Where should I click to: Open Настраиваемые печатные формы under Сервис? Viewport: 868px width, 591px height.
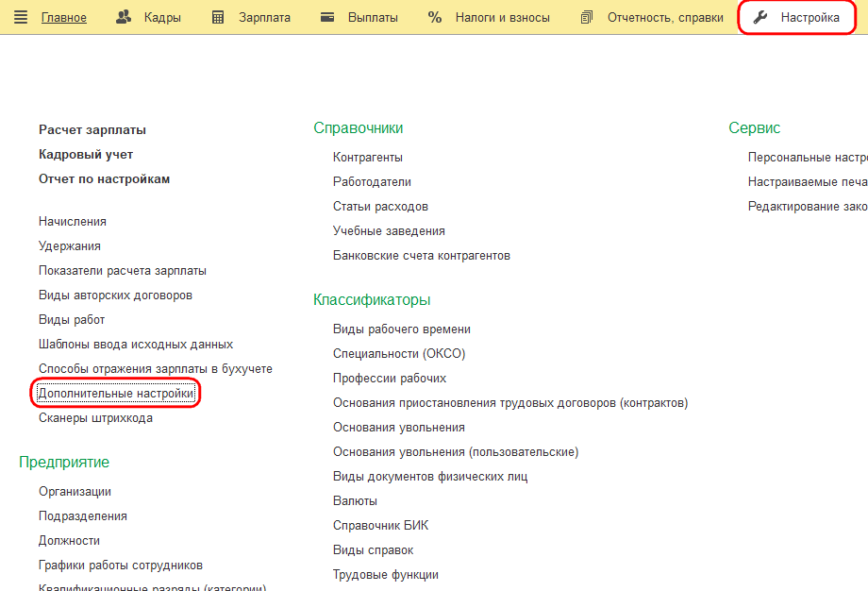pos(808,181)
